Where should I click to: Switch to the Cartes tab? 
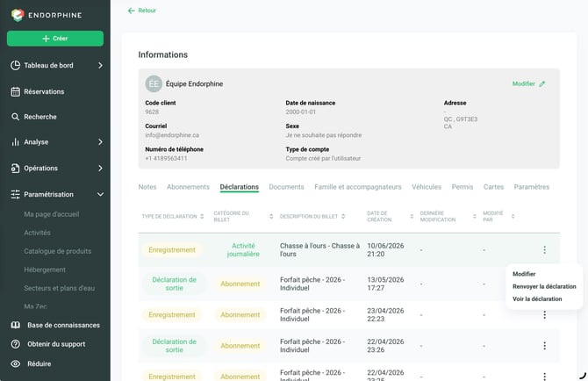pos(493,187)
